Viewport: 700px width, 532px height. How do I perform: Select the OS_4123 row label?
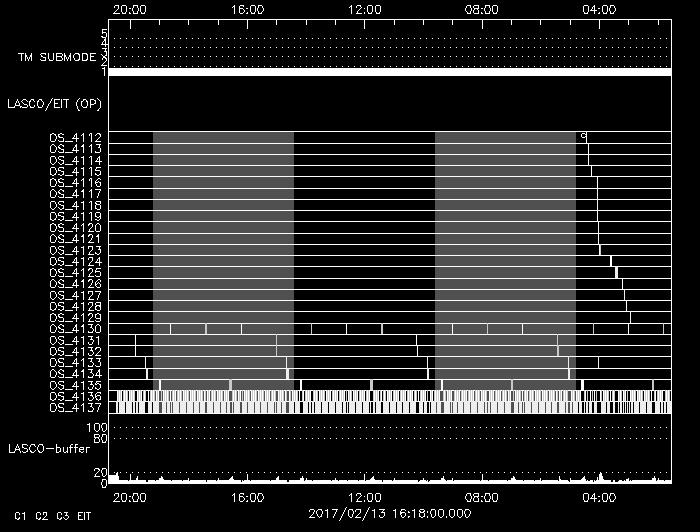75,250
